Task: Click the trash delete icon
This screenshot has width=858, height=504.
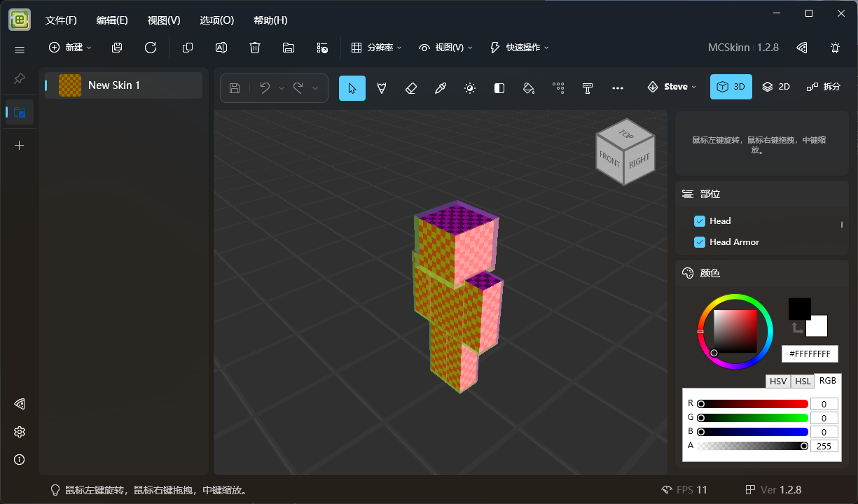Action: pos(255,48)
